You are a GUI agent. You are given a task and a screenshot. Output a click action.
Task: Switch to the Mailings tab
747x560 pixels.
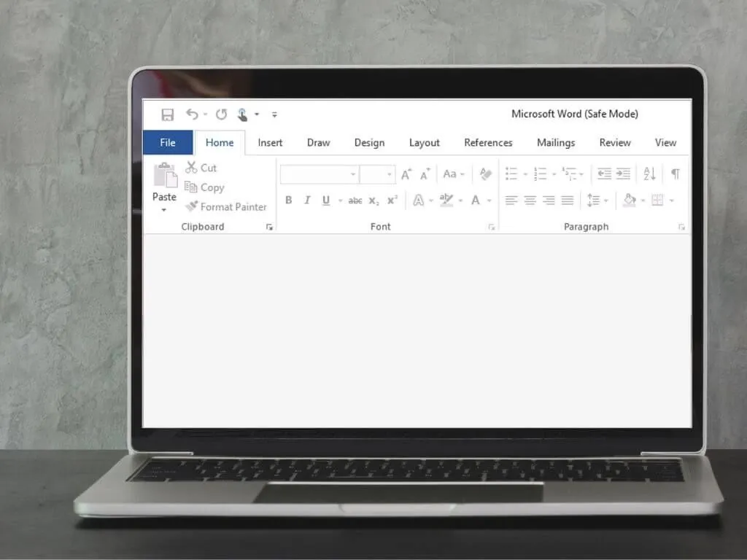click(556, 143)
